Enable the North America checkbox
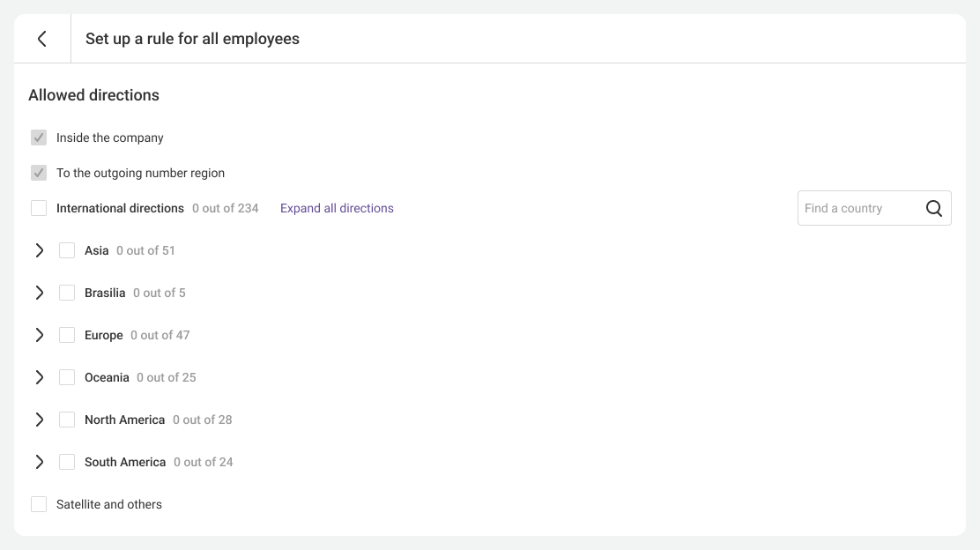Image resolution: width=980 pixels, height=550 pixels. click(67, 420)
